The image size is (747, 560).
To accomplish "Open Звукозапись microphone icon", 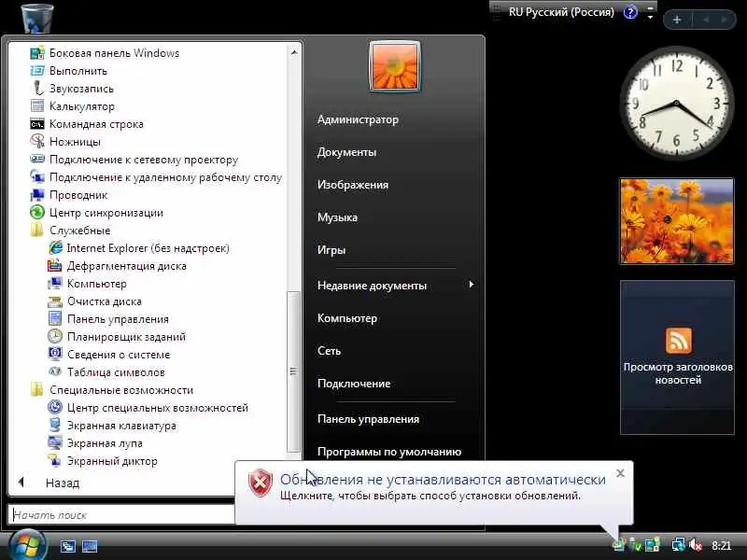I will point(37,89).
